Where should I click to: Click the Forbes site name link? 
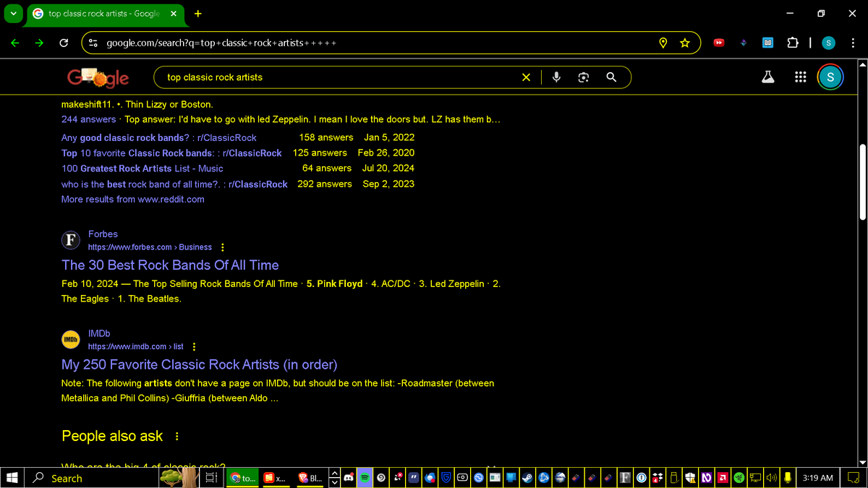103,234
